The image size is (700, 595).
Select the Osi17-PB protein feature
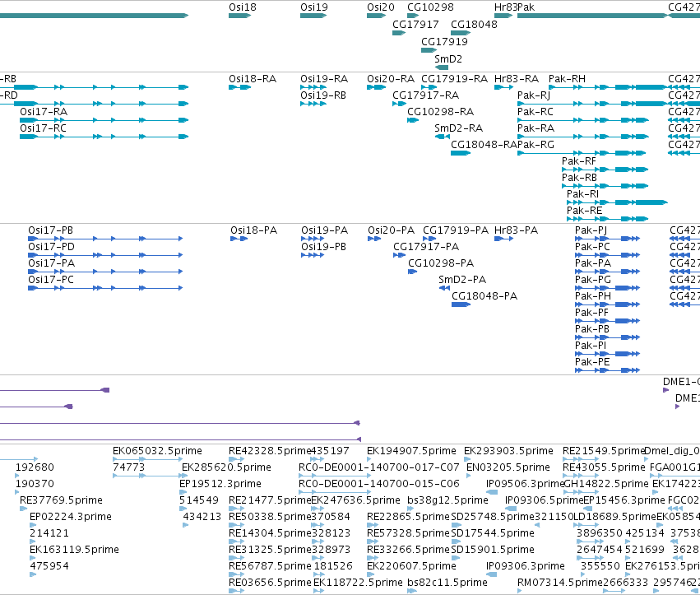(105, 239)
